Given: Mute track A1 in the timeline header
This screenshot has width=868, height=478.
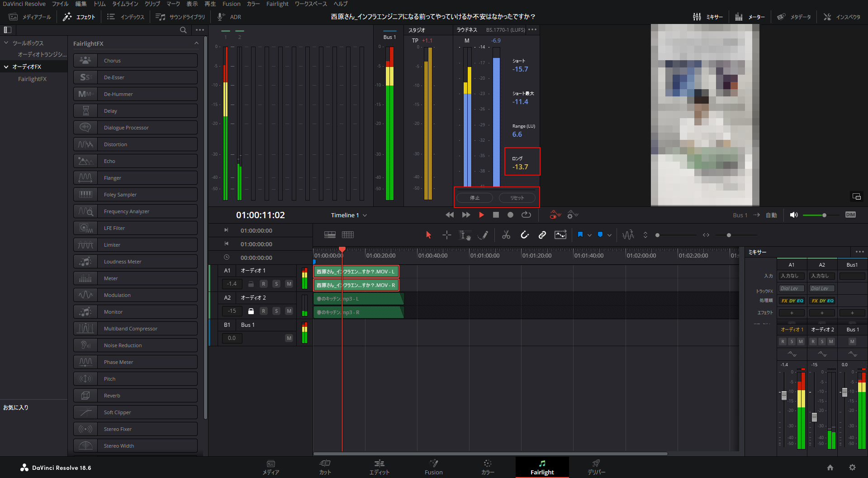Looking at the screenshot, I should click(289, 284).
